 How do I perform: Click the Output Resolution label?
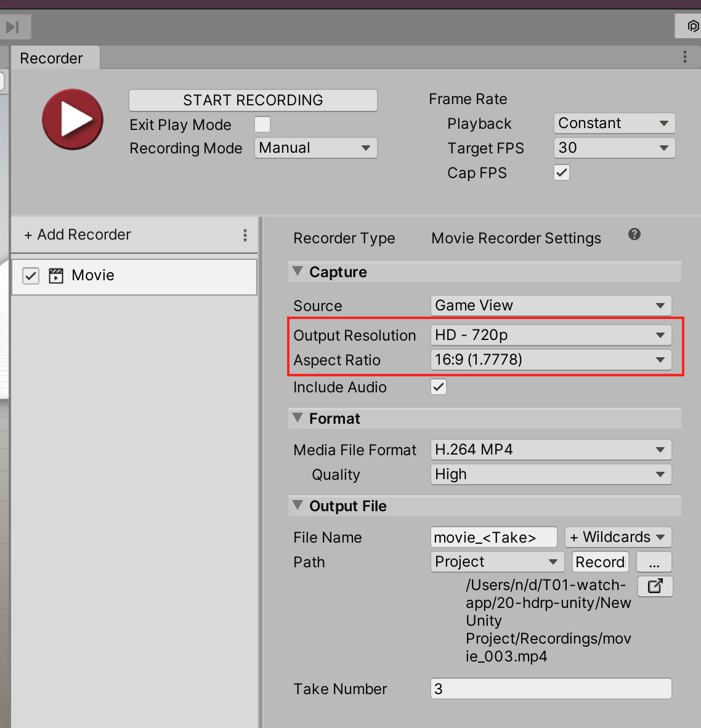[x=355, y=336]
